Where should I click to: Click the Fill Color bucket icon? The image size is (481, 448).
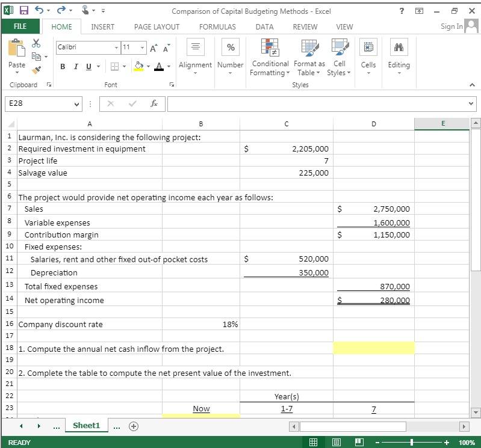138,66
